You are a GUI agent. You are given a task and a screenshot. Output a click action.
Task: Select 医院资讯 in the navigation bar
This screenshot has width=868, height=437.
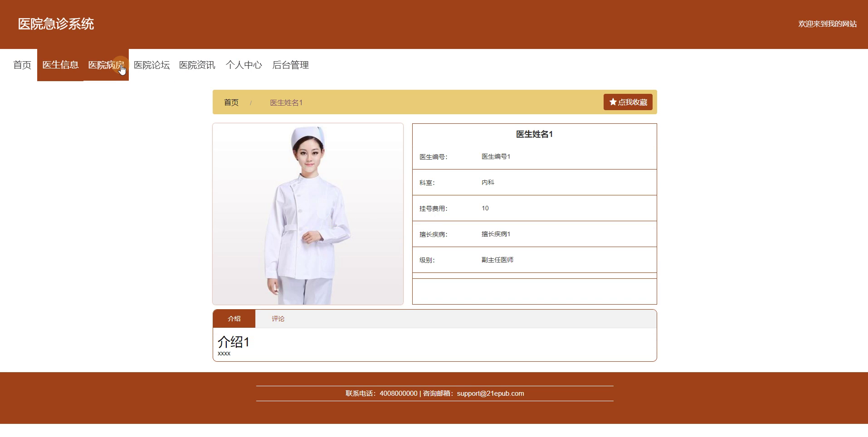coord(197,65)
